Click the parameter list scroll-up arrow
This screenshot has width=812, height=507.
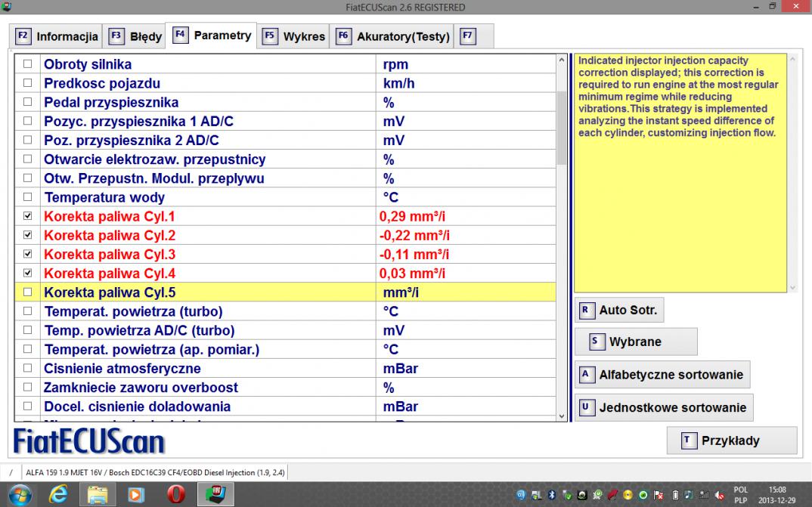point(562,60)
